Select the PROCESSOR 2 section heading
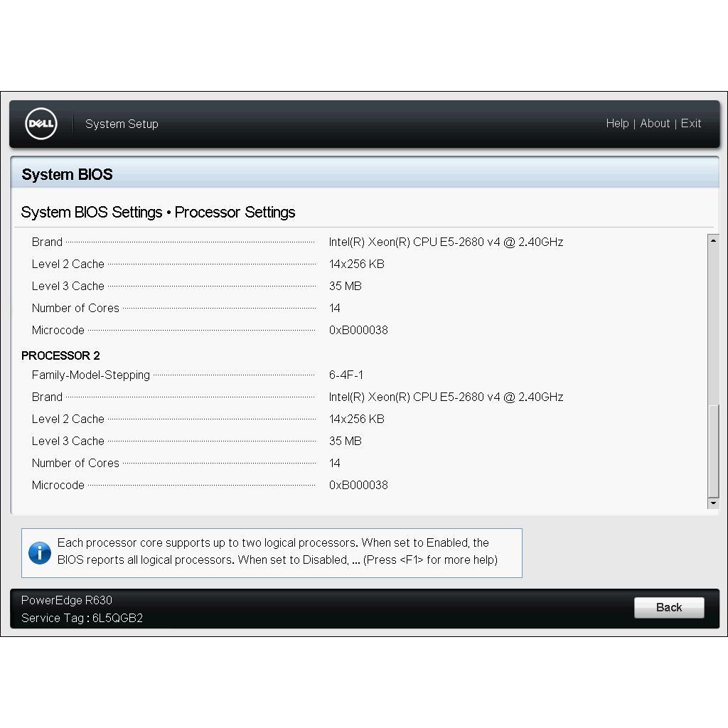Viewport: 728px width, 728px height. (x=60, y=355)
